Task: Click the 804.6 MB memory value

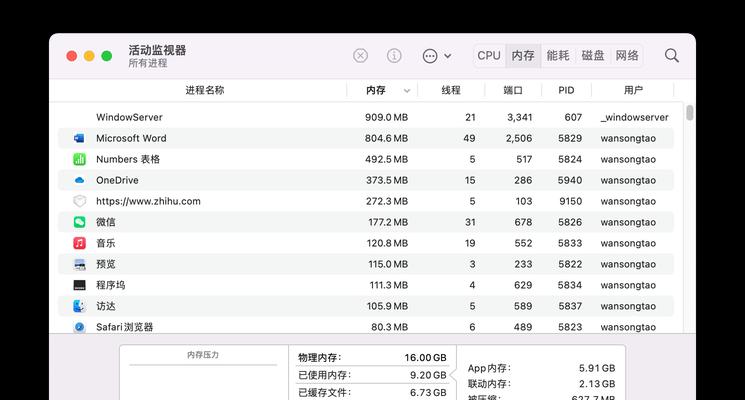Action: [386, 138]
